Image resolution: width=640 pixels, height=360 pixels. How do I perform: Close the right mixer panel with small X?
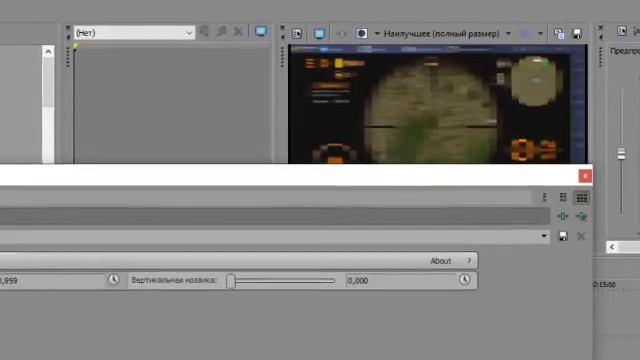coord(600,28)
